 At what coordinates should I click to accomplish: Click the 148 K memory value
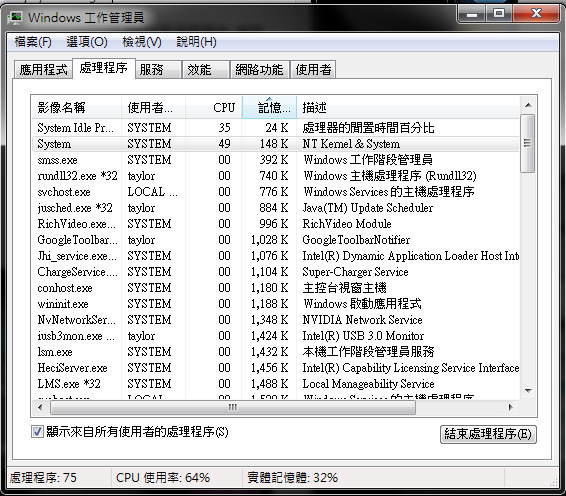pos(274,144)
